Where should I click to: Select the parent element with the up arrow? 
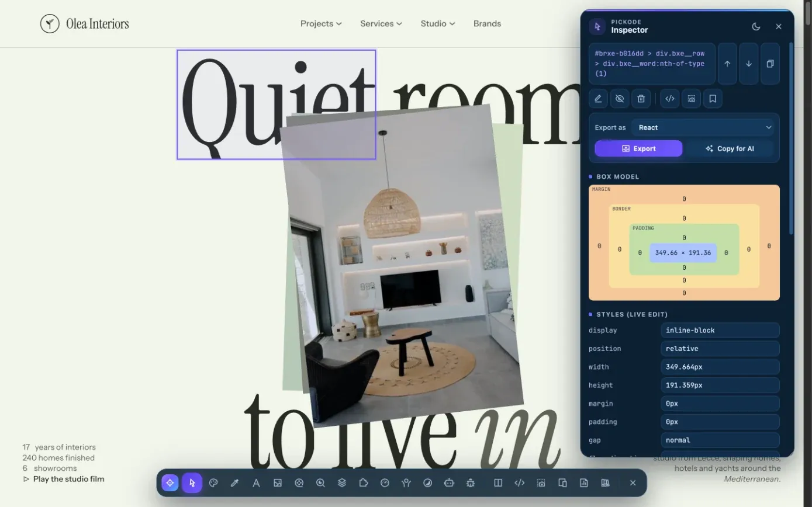pos(727,64)
